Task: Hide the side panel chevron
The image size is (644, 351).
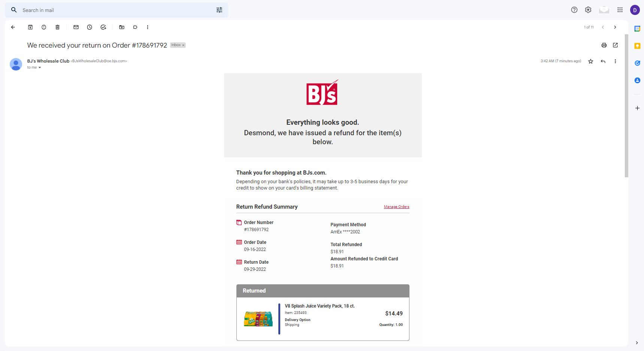Action: click(637, 343)
